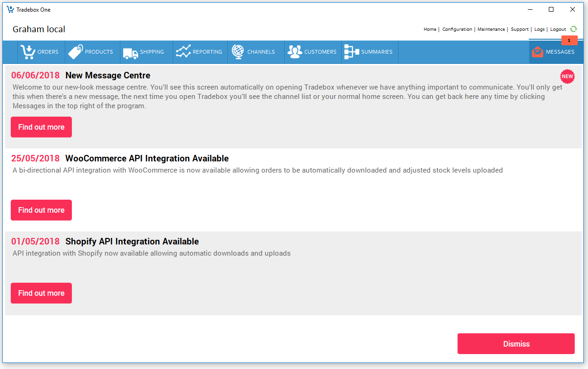588x369 pixels.
Task: Open the ORDERS tab label
Action: 48,52
